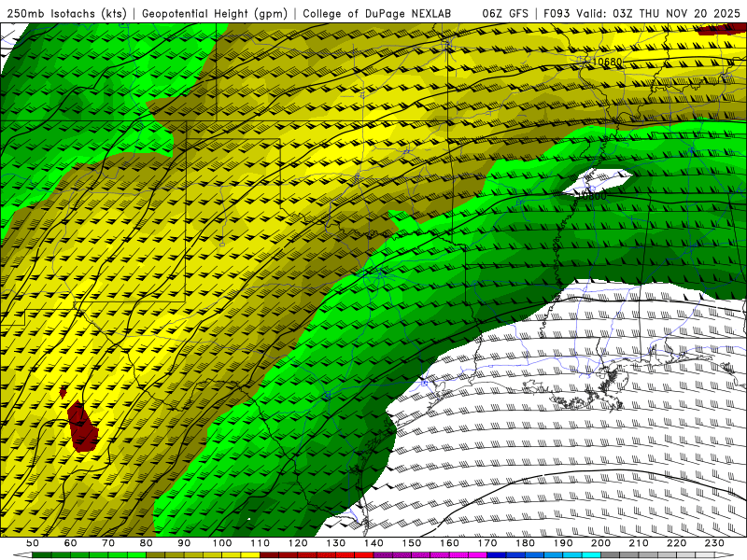Click the white sub-50kt hole beside the 10800 label
Screen dimensions: 747x560
(x=598, y=180)
